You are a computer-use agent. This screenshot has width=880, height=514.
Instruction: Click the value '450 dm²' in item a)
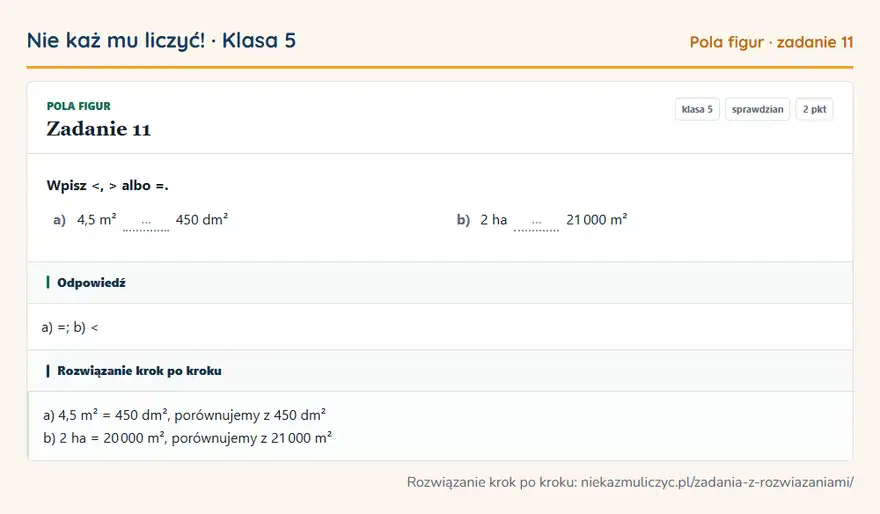[x=202, y=219]
